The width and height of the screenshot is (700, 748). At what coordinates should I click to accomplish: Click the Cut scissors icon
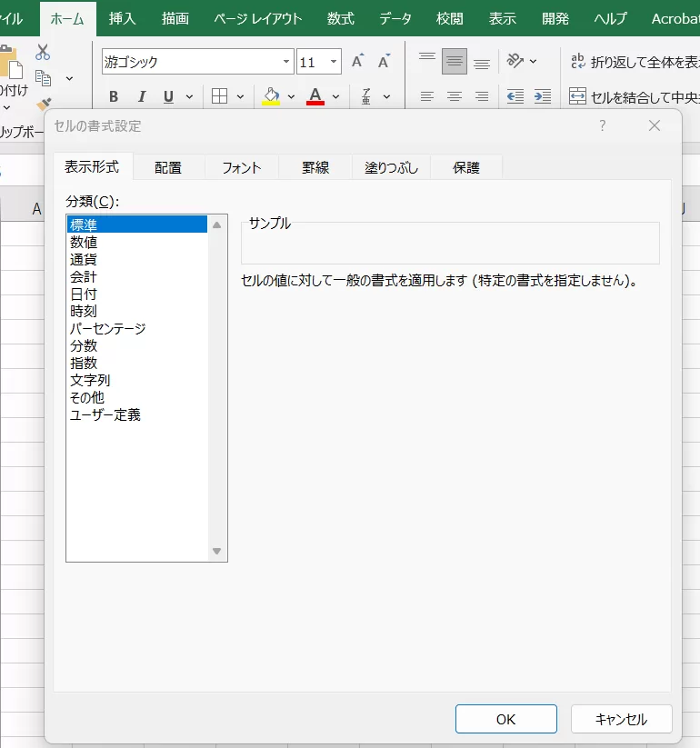43,53
